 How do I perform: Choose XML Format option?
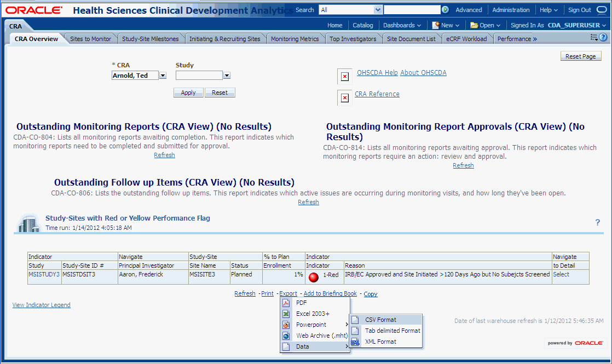tap(386, 342)
